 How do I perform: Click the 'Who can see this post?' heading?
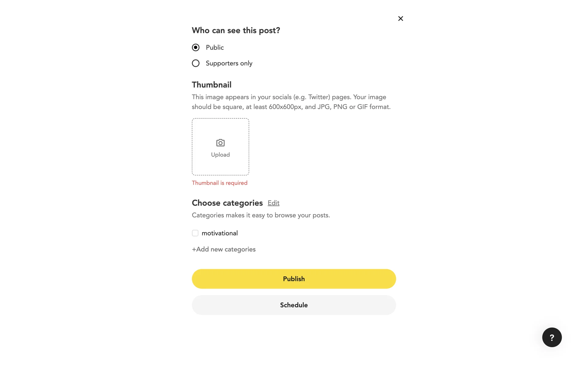click(x=236, y=31)
